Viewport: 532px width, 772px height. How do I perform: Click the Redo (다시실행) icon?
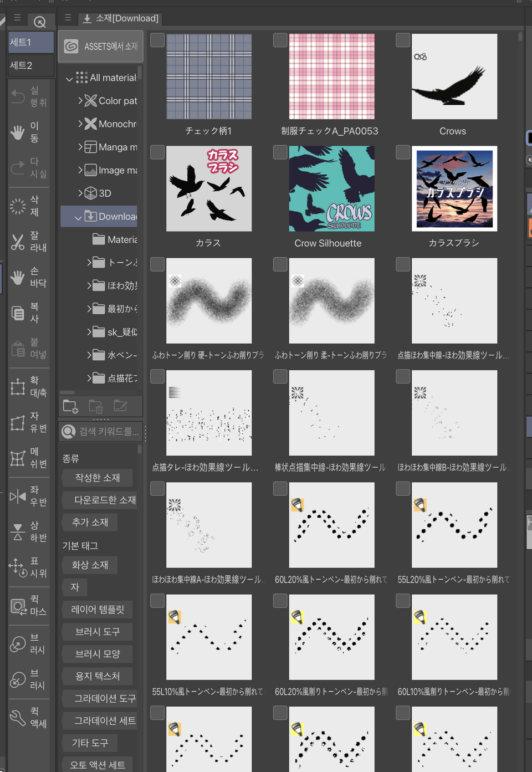pyautogui.click(x=18, y=168)
